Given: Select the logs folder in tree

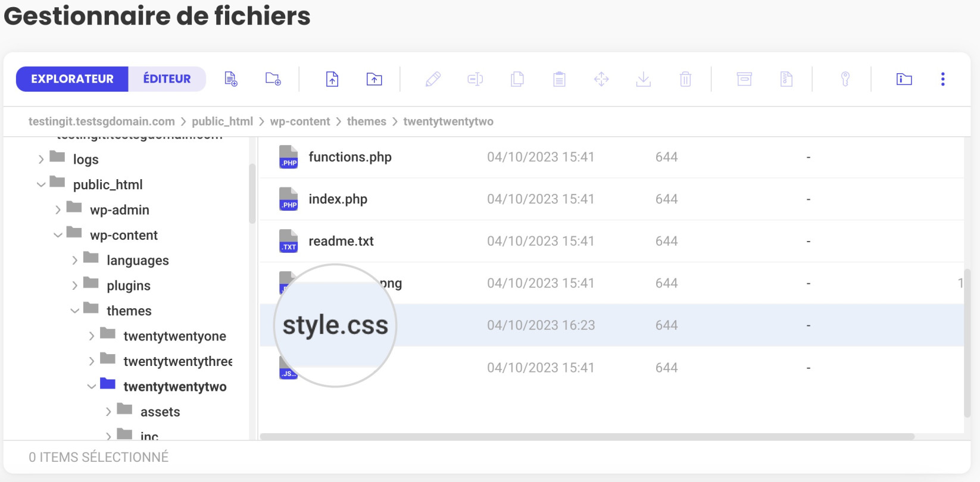Looking at the screenshot, I should pos(86,159).
